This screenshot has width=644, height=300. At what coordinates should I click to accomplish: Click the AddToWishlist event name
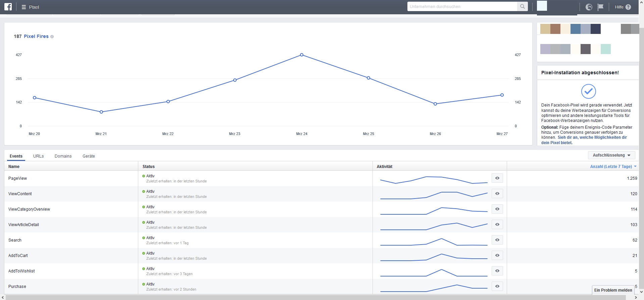point(21,271)
